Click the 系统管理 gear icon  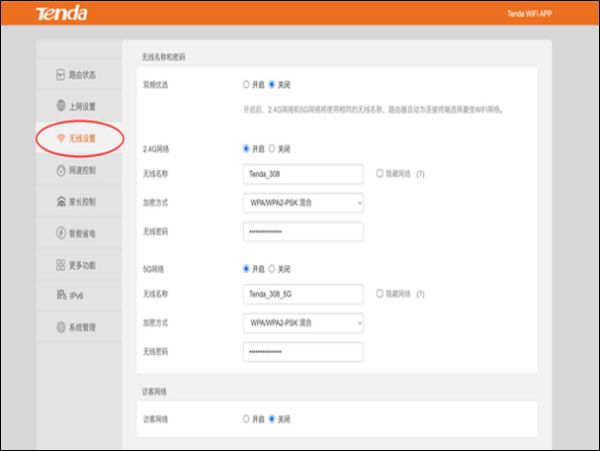coord(61,327)
